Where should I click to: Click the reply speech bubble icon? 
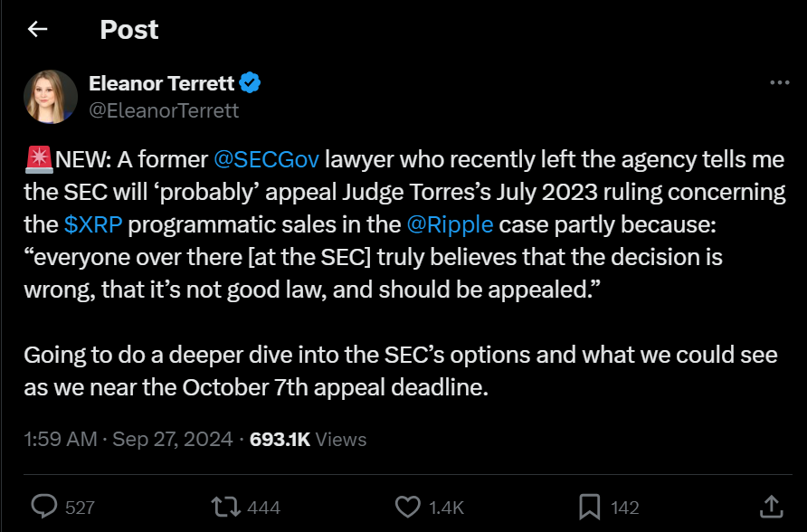44,507
